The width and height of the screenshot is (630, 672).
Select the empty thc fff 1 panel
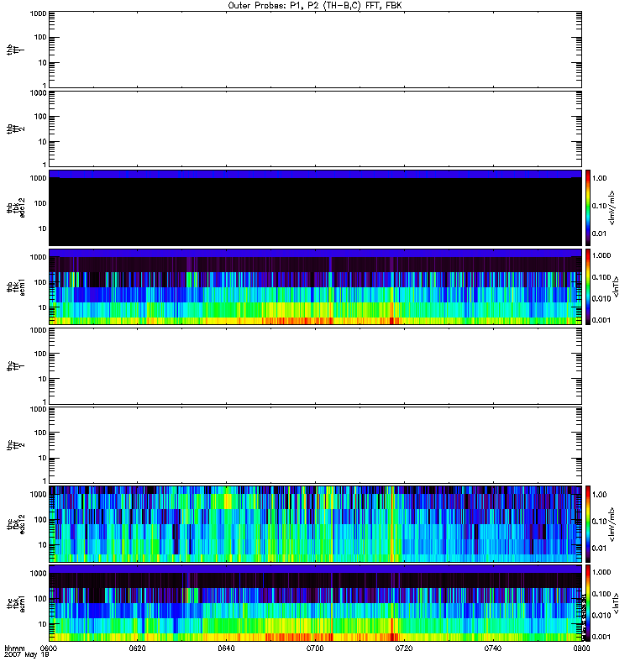[x=314, y=365]
